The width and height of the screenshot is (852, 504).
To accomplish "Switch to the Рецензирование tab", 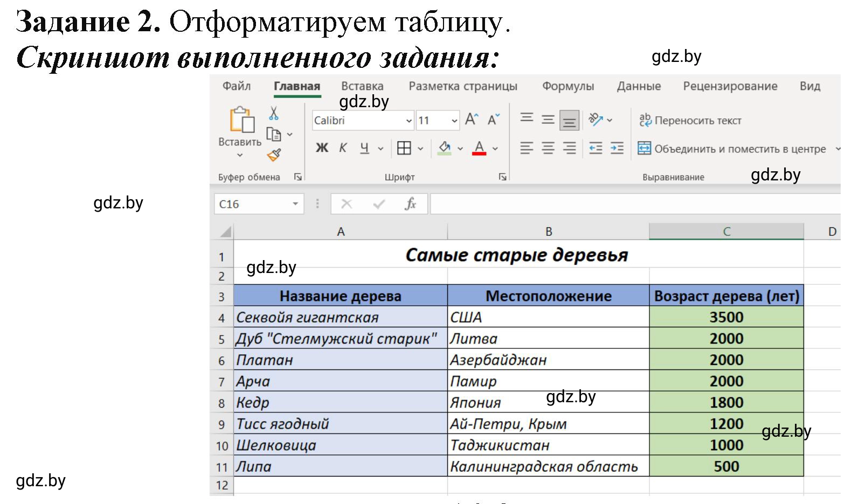I will click(730, 86).
